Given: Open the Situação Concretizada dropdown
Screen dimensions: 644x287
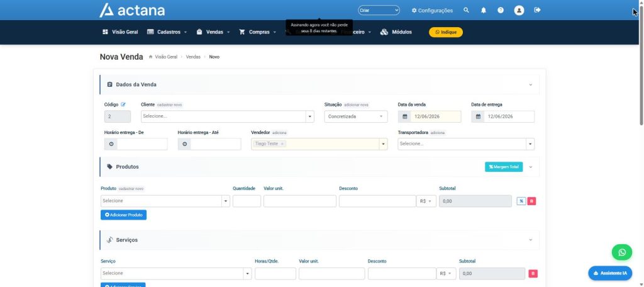Looking at the screenshot, I should [356, 116].
